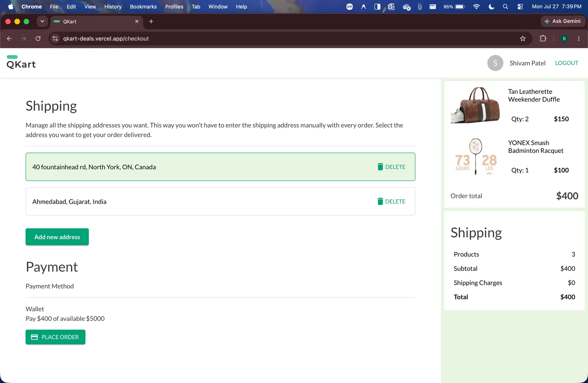
Task: Click the Tan Leatherette Weekender Duffle name
Action: [534, 95]
